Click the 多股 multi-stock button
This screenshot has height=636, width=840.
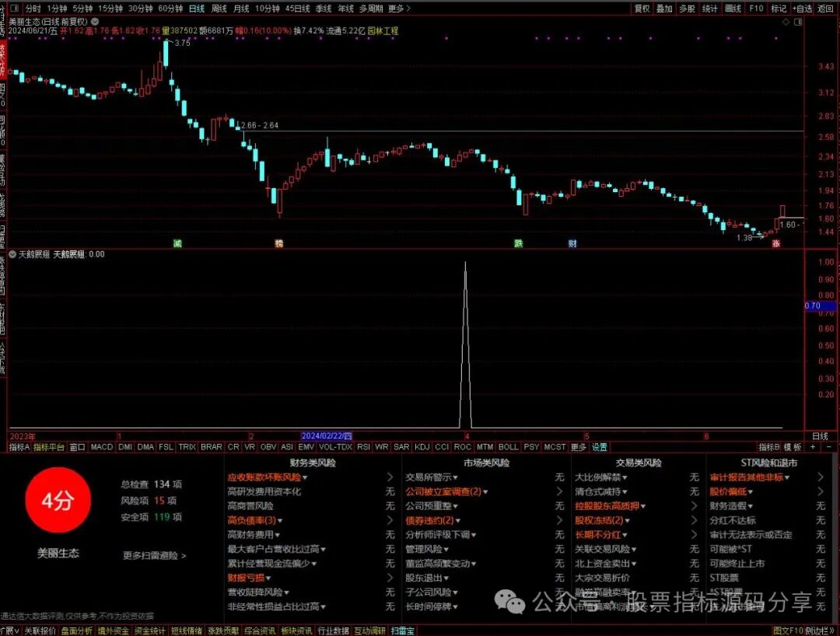pos(687,9)
